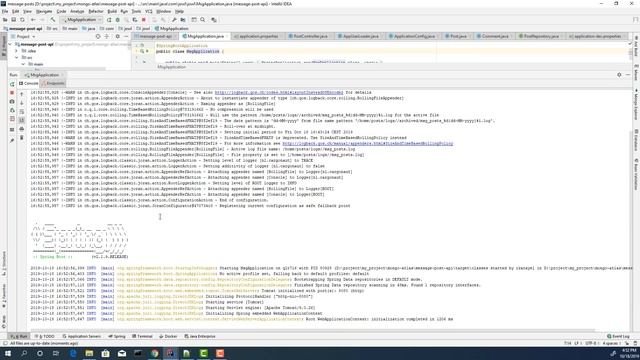The width and height of the screenshot is (640, 360).
Task: Open the TODO tool window button
Action: (45, 336)
